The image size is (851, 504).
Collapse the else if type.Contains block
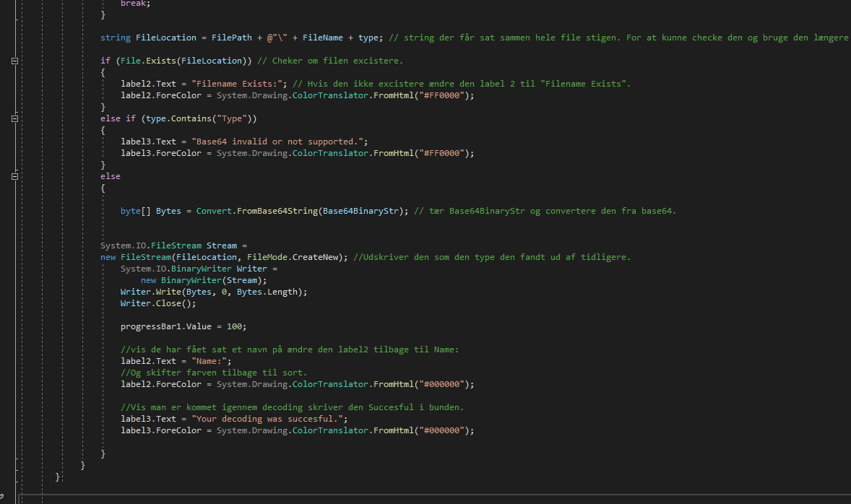[14, 118]
